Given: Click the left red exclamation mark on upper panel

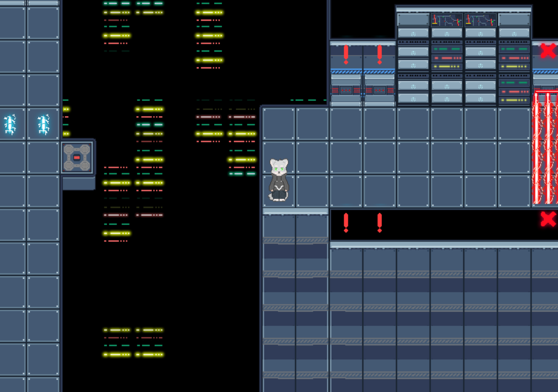Looking at the screenshot, I should pyautogui.click(x=346, y=54).
